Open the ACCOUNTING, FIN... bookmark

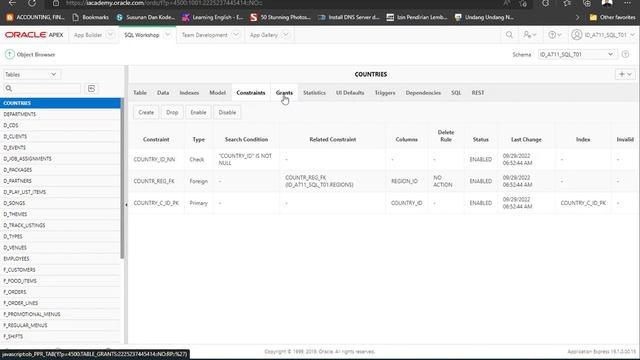click(x=36, y=17)
